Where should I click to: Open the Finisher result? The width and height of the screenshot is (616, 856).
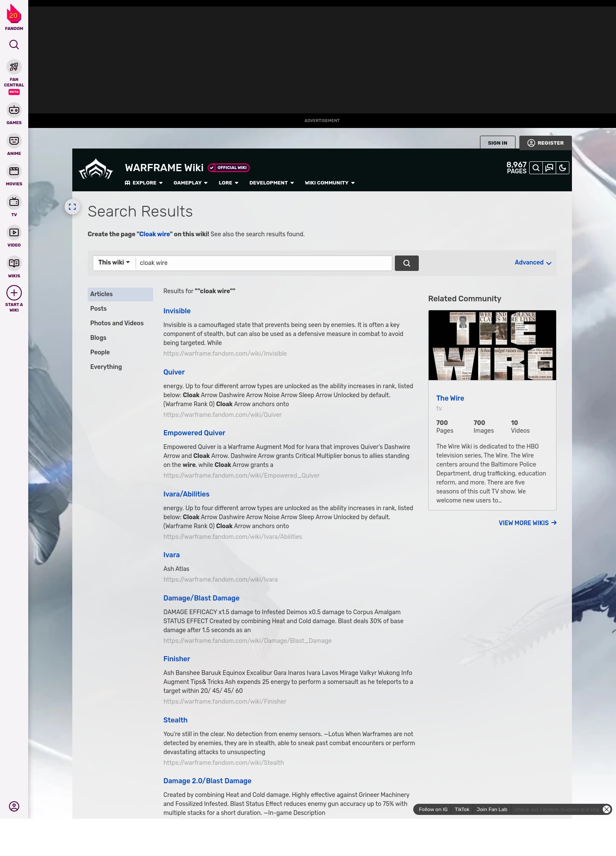click(177, 659)
